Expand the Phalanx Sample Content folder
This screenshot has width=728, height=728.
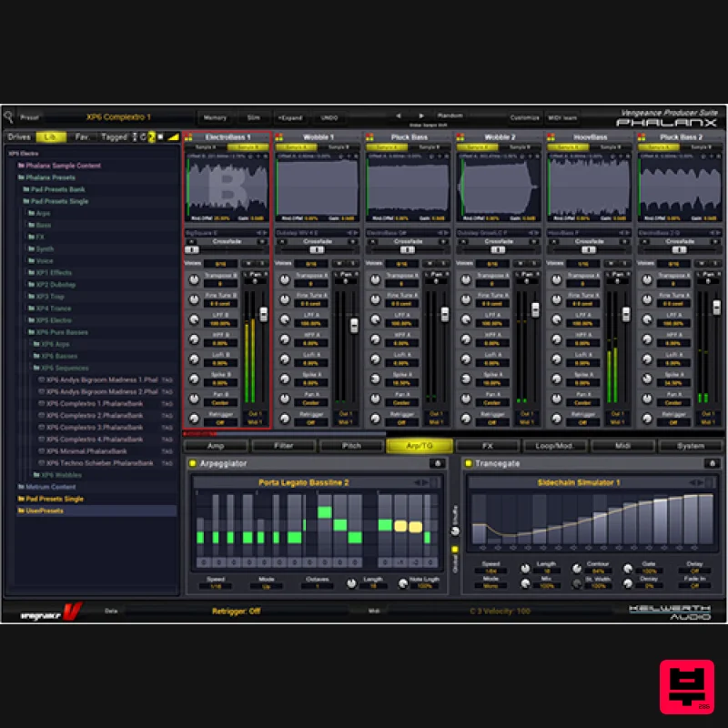click(62, 166)
